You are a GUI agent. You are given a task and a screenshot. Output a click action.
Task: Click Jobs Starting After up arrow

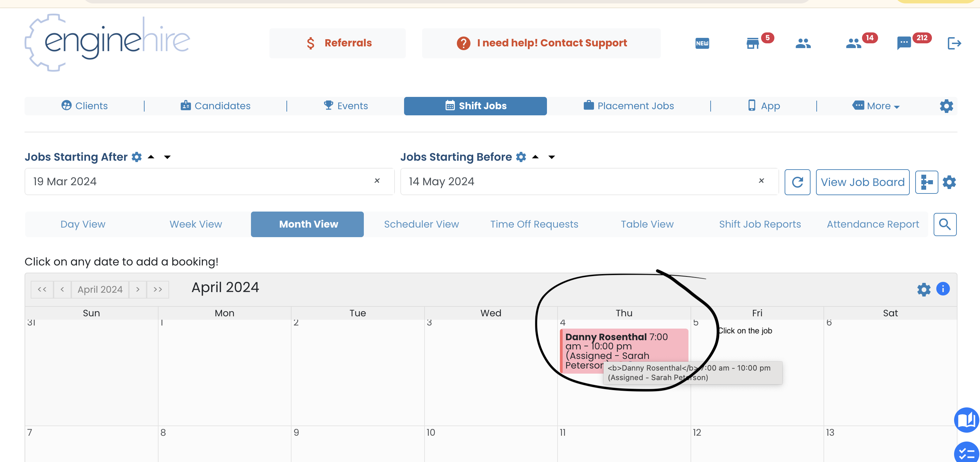tap(151, 157)
